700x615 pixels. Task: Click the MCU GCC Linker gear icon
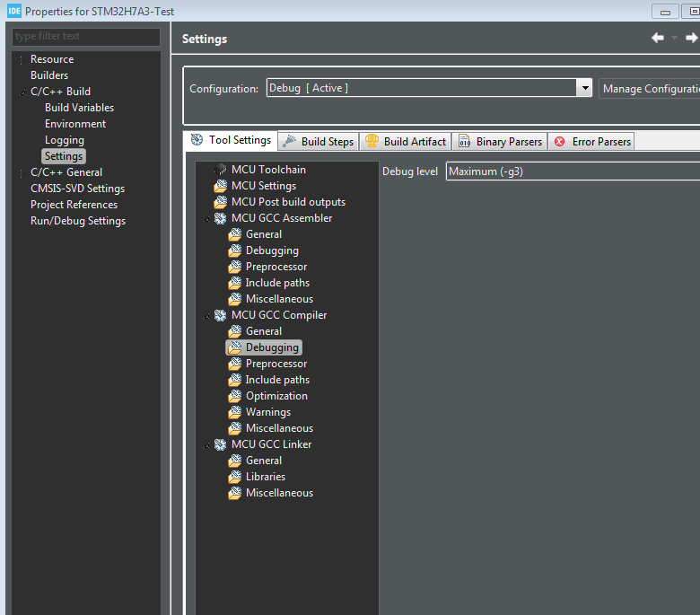click(220, 444)
